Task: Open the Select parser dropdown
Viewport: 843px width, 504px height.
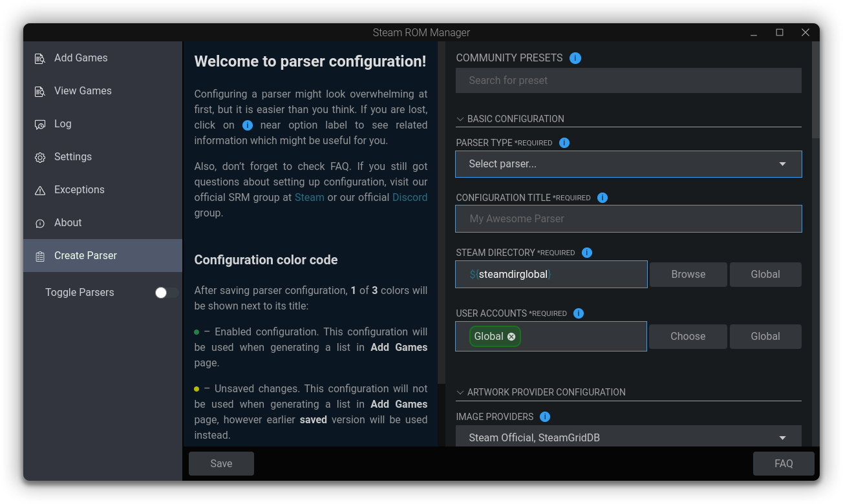Action: (628, 164)
